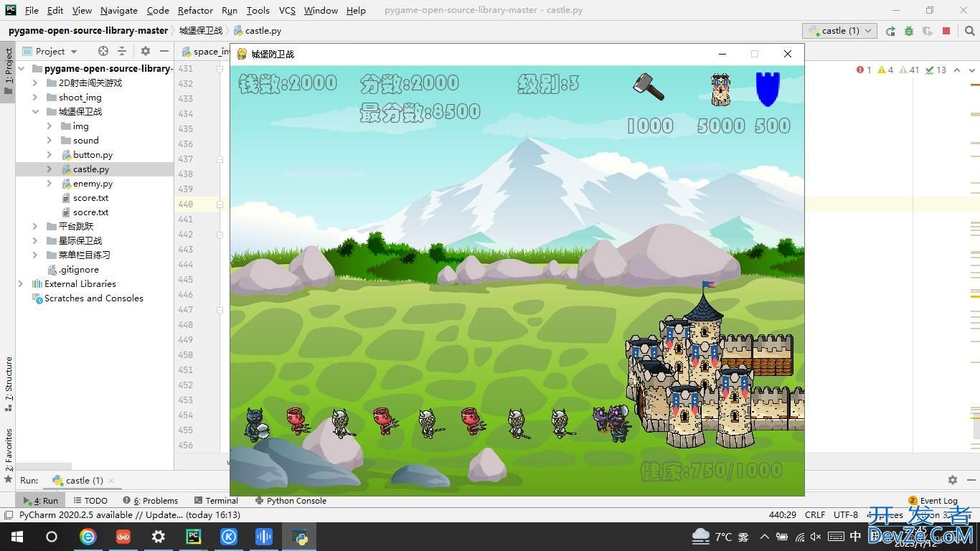Open the File menu

click(x=32, y=10)
